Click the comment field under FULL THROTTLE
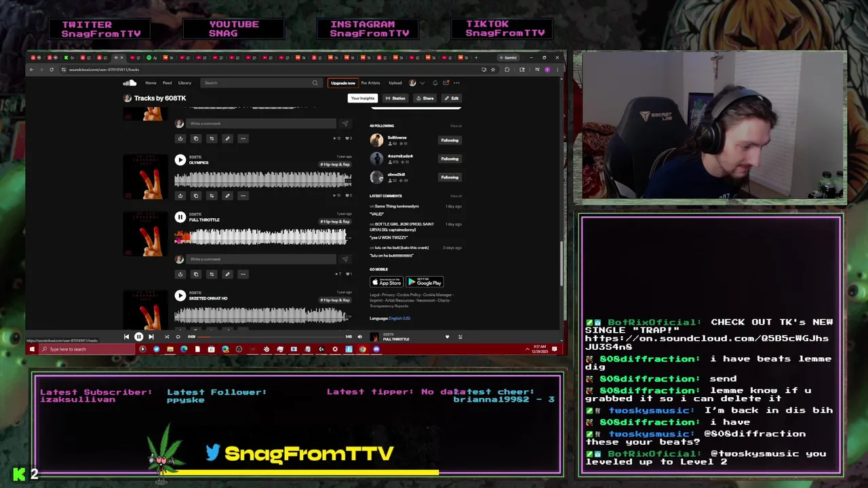This screenshot has height=488, width=868. pyautogui.click(x=261, y=259)
